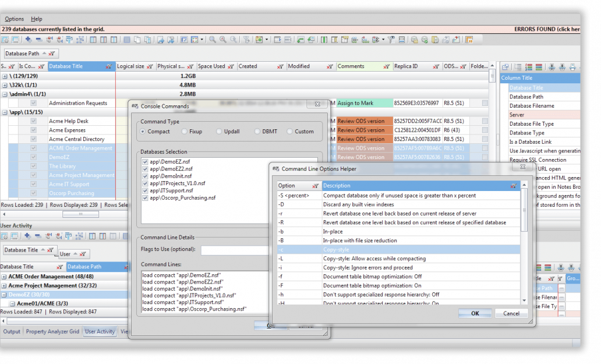Screen dimensions: 601x364
Task: Uncheck app\DemoEZ.nsf in Databases Selection
Action: [145, 162]
